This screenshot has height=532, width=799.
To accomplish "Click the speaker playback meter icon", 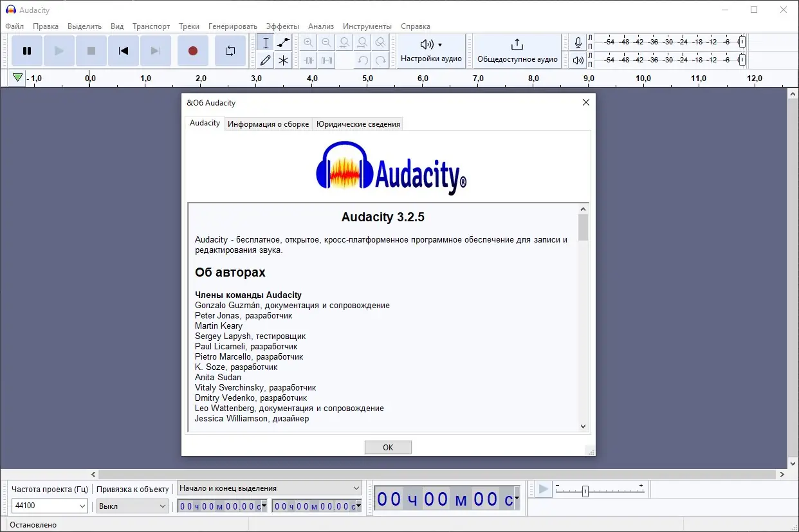I will click(578, 60).
